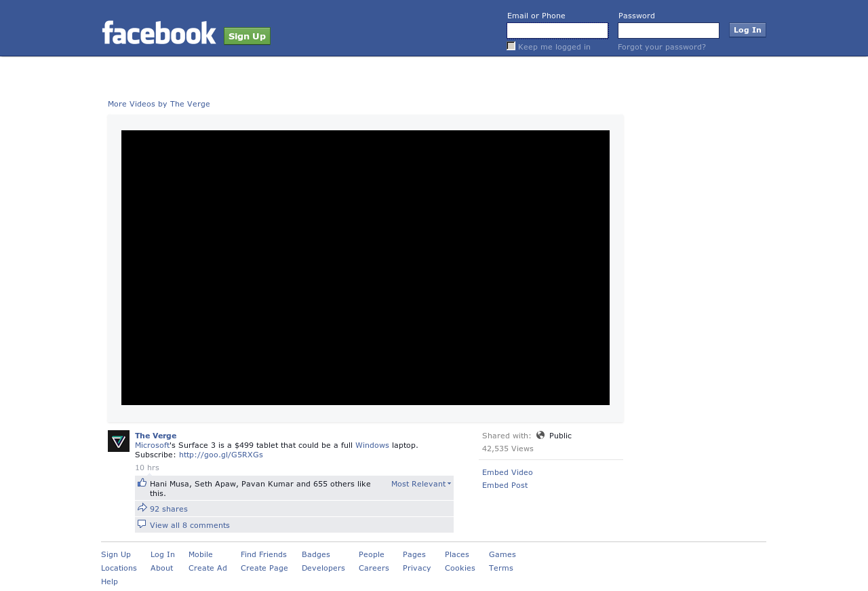Open footer Privacy link
This screenshot has width=868, height=591.
tap(417, 568)
